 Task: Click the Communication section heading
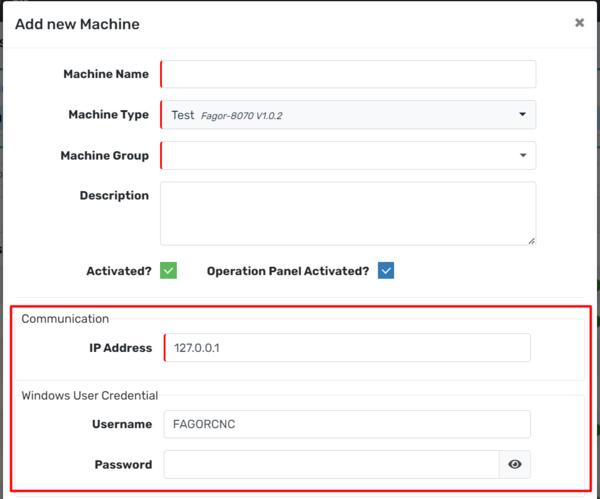click(65, 318)
